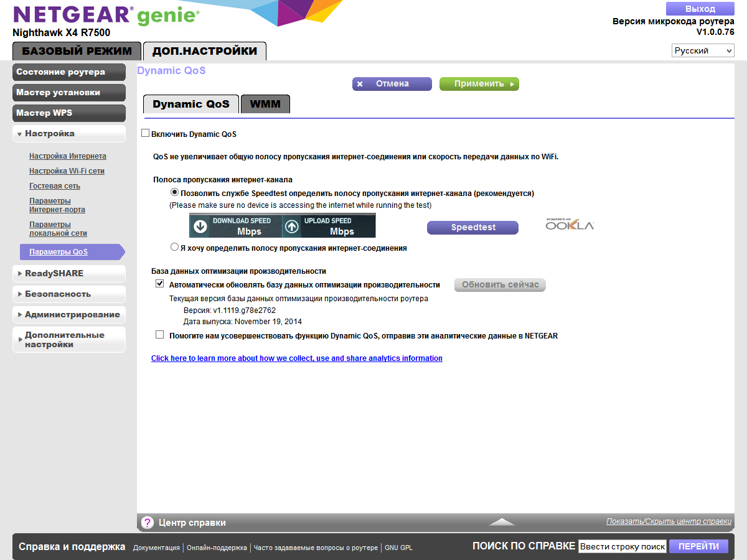Expand help center with up arrow
This screenshot has height=560, width=747.
(x=502, y=522)
